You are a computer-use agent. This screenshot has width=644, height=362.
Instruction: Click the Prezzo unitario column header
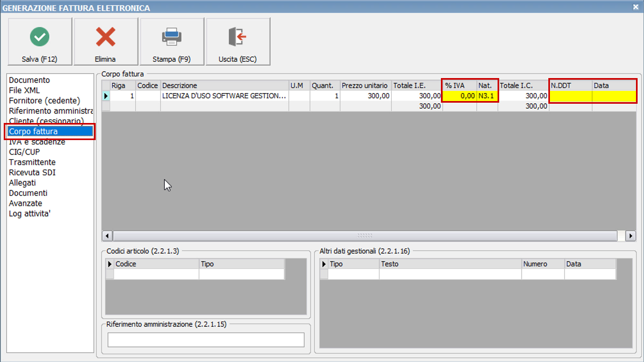tap(366, 86)
